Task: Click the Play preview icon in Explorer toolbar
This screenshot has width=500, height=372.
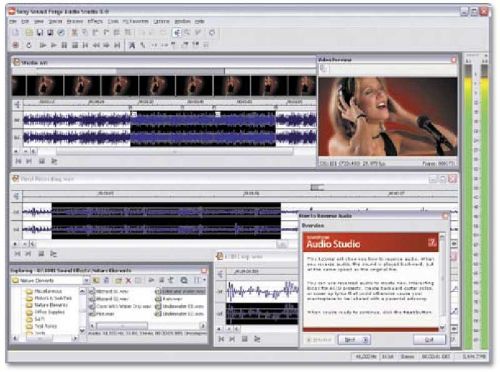Action: (x=151, y=281)
